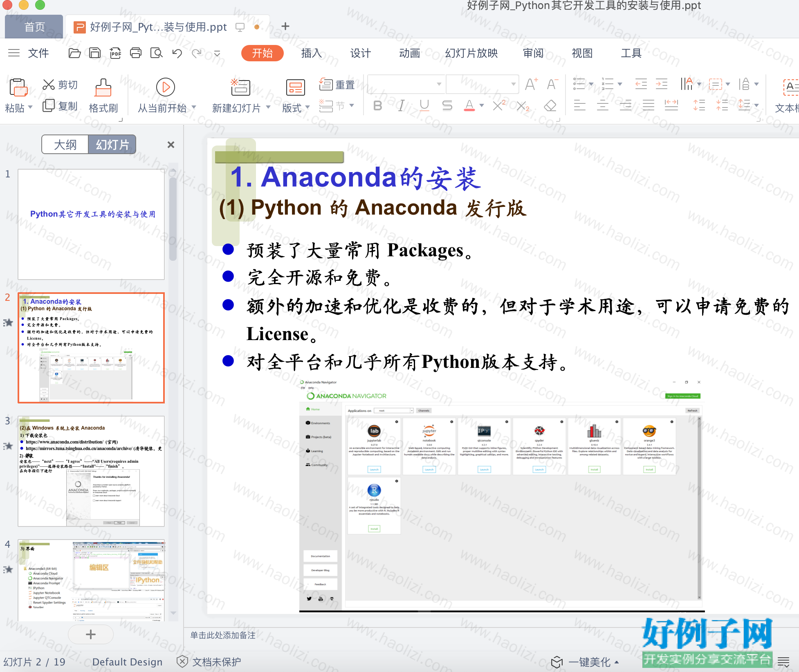Toggle italic formatting
Image resolution: width=799 pixels, height=672 pixels.
click(x=401, y=106)
